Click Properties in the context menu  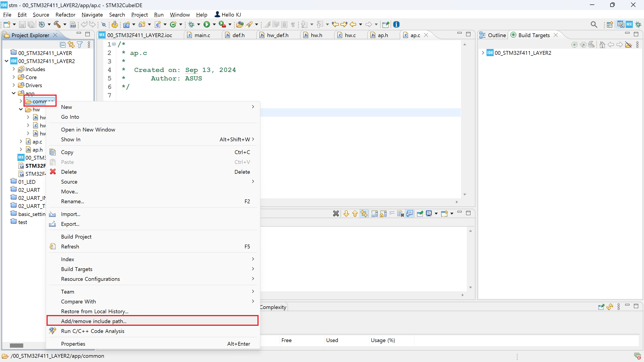(73, 344)
